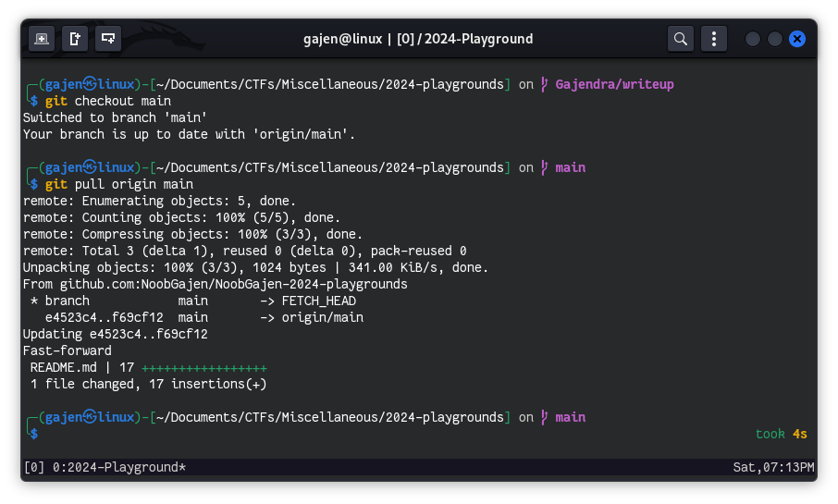Close the terminal with blue X button

tap(797, 39)
